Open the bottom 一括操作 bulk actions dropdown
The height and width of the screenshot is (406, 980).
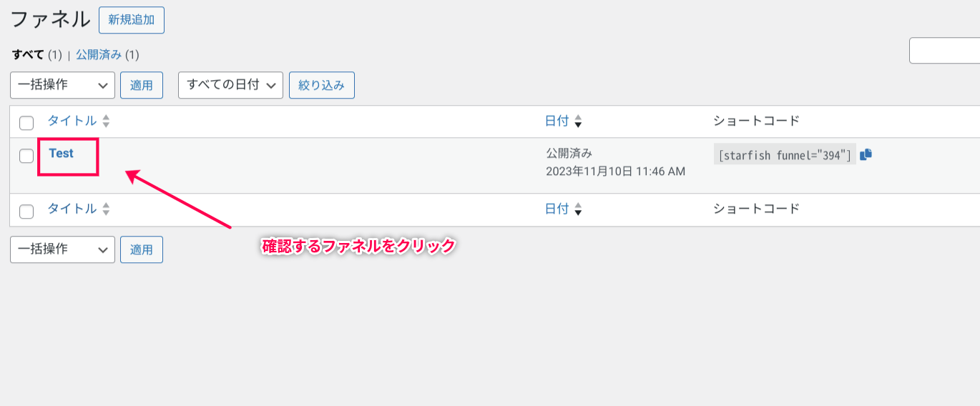[x=62, y=249]
